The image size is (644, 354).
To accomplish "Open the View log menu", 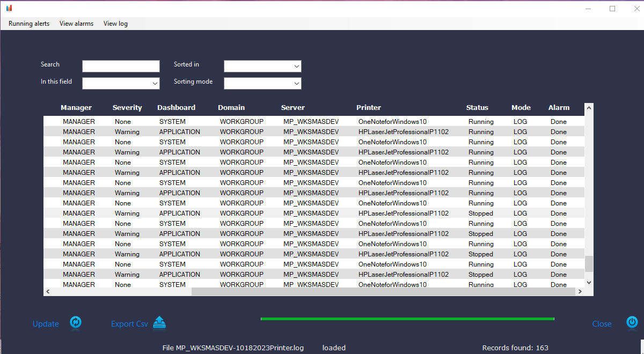I will click(x=115, y=24).
